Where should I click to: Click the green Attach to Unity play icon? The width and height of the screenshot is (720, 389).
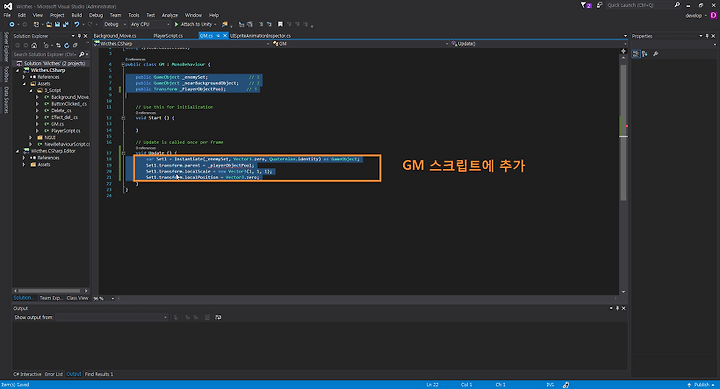point(176,24)
